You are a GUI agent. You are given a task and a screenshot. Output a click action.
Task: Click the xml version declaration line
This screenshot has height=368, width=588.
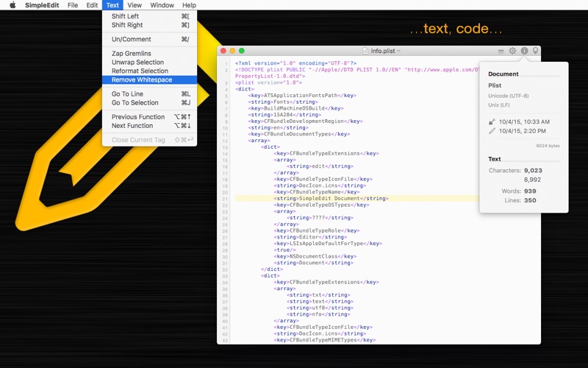coord(295,63)
